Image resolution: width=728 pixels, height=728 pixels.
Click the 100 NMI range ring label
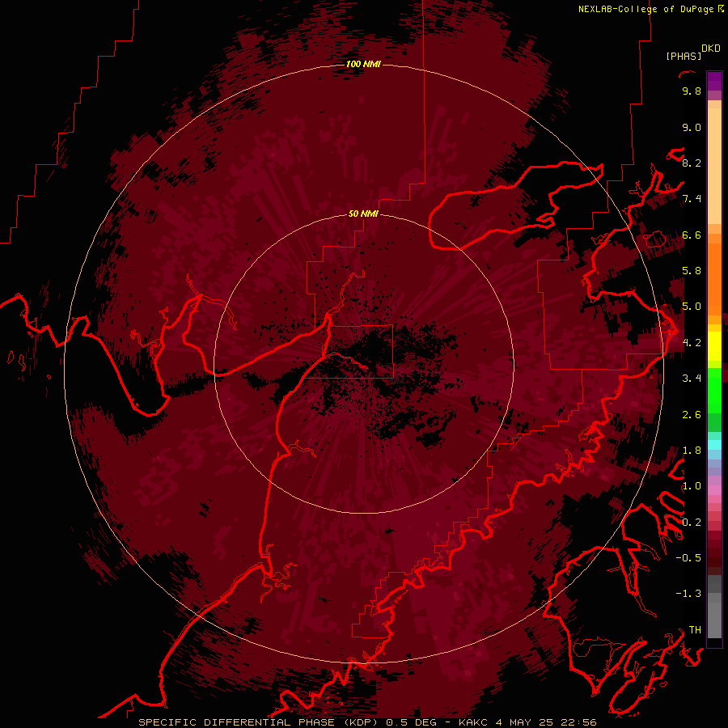[x=363, y=64]
